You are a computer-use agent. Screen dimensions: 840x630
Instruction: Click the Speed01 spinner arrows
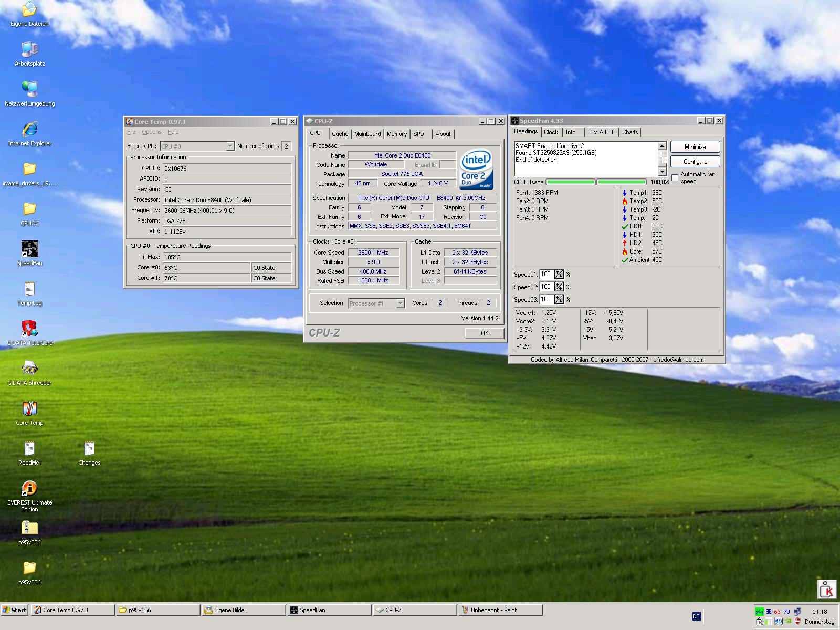(559, 274)
